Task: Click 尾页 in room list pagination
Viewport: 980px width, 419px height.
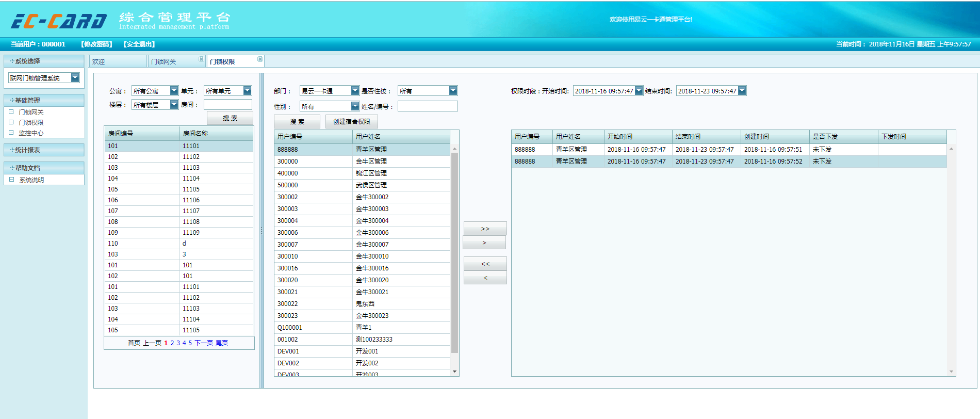Action: coord(222,343)
